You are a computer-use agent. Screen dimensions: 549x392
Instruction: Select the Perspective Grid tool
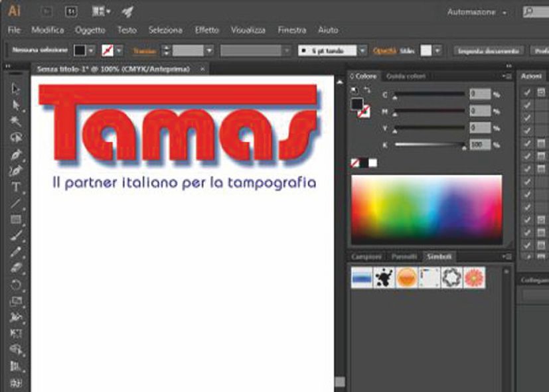tap(15, 366)
